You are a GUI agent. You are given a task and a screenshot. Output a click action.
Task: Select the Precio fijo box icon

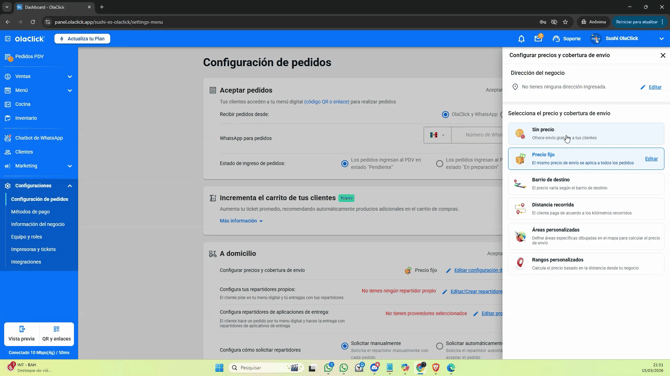(520, 159)
